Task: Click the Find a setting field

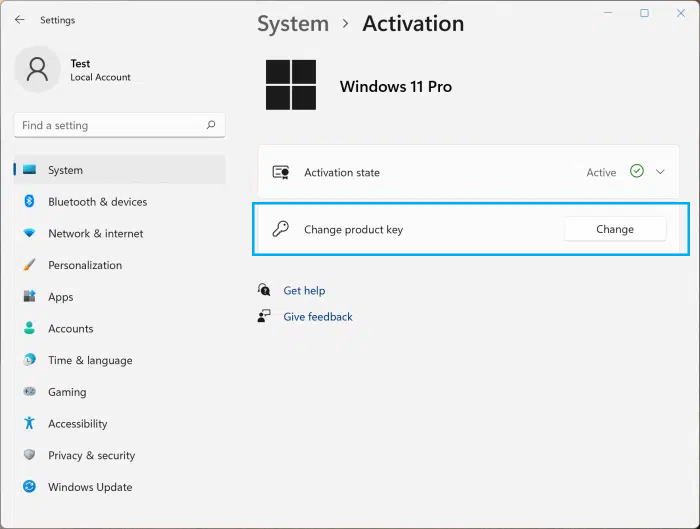Action: click(x=120, y=125)
